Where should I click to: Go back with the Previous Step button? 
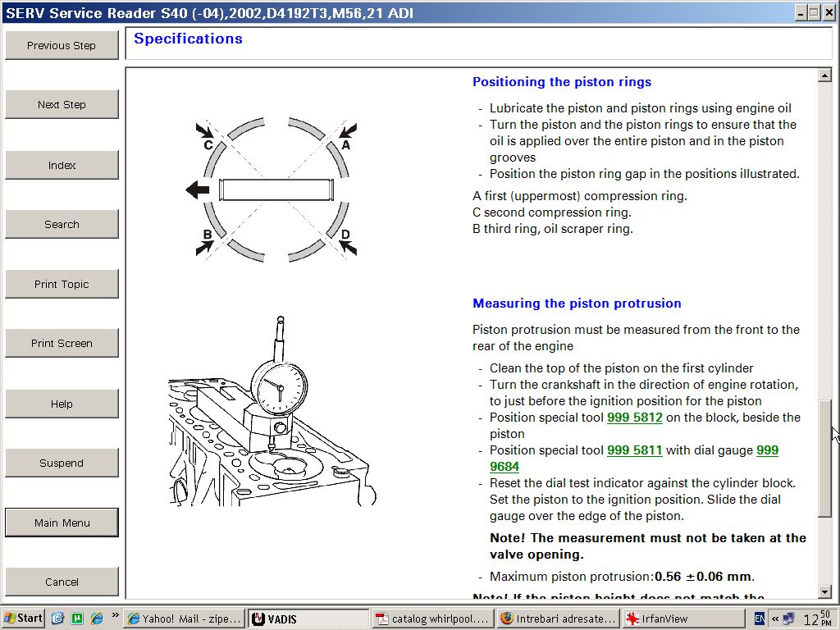tap(62, 45)
